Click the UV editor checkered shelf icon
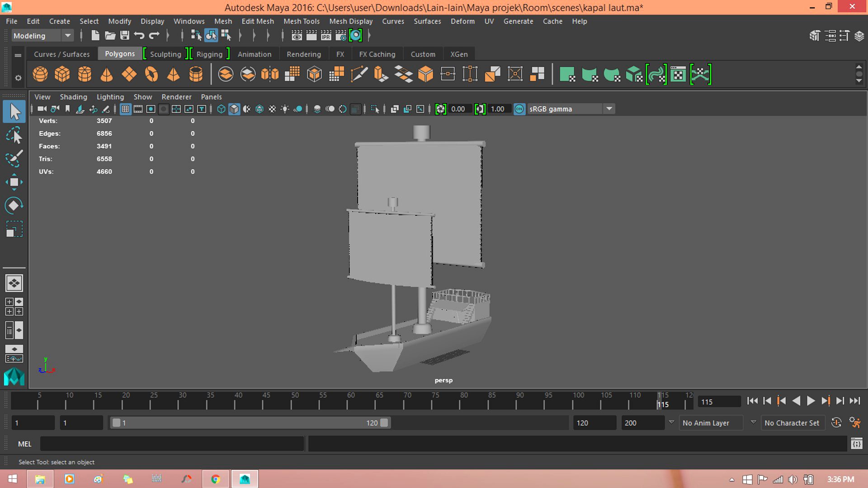This screenshot has height=488, width=868. coord(678,74)
